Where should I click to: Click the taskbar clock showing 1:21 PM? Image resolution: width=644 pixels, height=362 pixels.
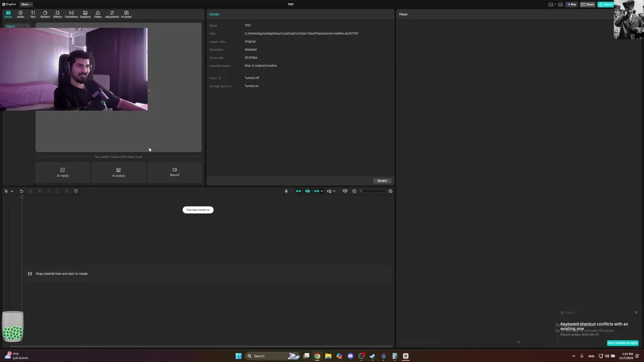(x=627, y=356)
